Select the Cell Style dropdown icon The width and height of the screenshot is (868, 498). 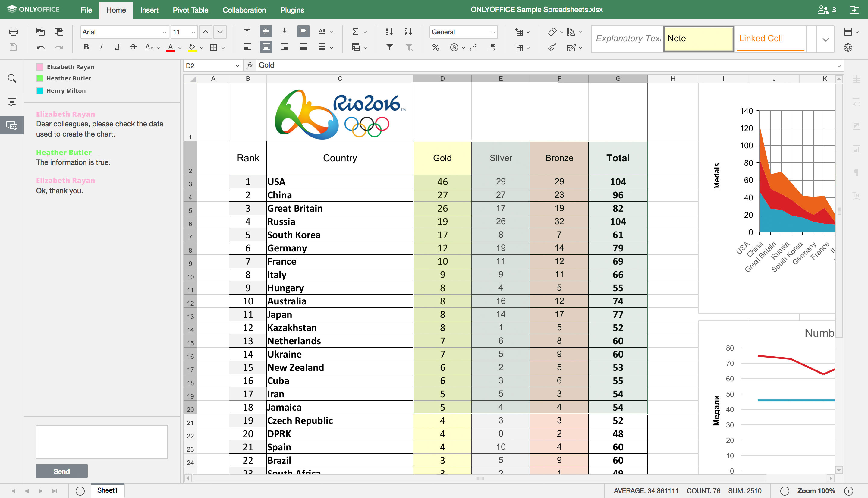(x=826, y=38)
